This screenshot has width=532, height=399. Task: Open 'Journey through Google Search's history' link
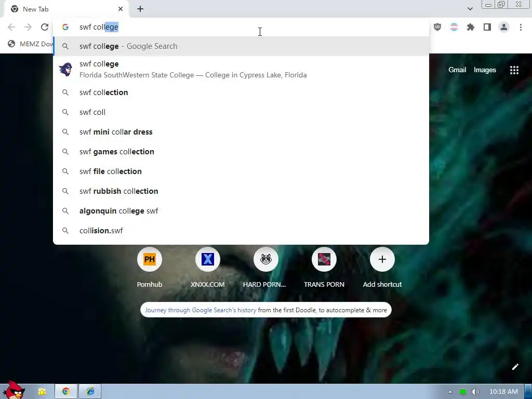pyautogui.click(x=201, y=310)
